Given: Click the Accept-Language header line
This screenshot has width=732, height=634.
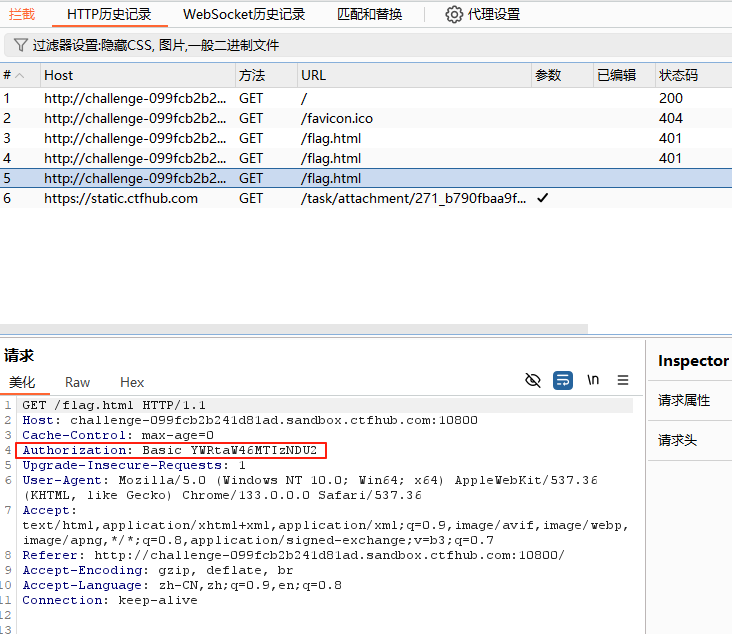Looking at the screenshot, I should (182, 585).
